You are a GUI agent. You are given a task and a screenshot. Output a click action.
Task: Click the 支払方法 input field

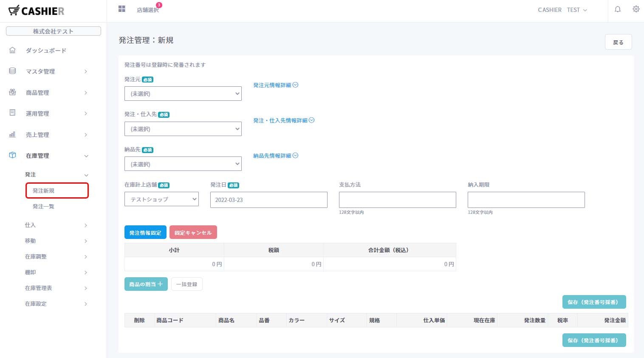tap(398, 200)
